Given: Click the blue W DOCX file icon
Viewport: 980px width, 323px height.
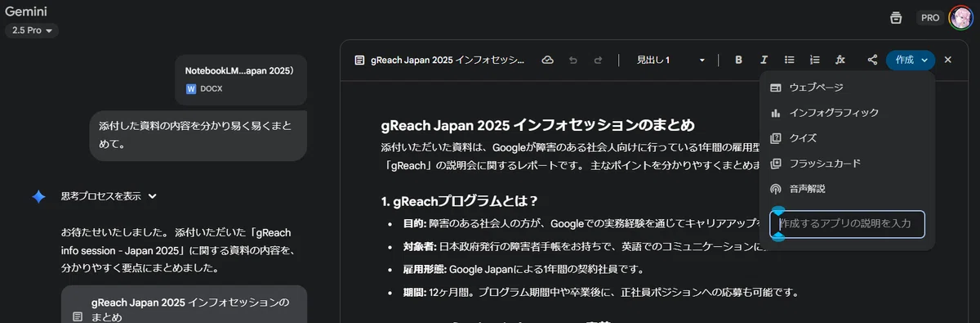Looking at the screenshot, I should [191, 88].
